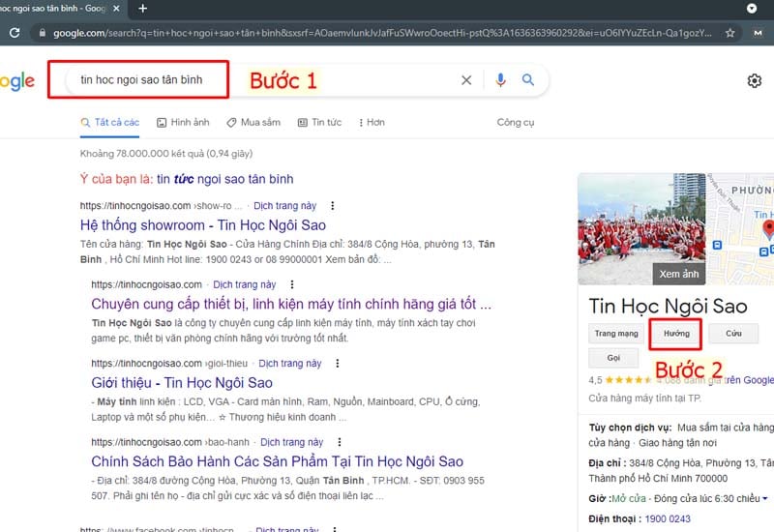Click URL text tinhocngoisao.com ›bao-hanh
The height and width of the screenshot is (532, 774).
pos(170,442)
